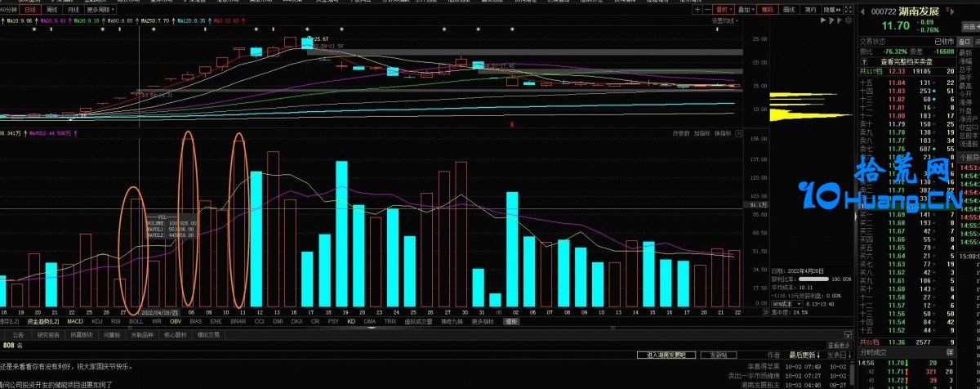Click the 模板 template button
The width and height of the screenshot is (980, 389).
click(511, 322)
